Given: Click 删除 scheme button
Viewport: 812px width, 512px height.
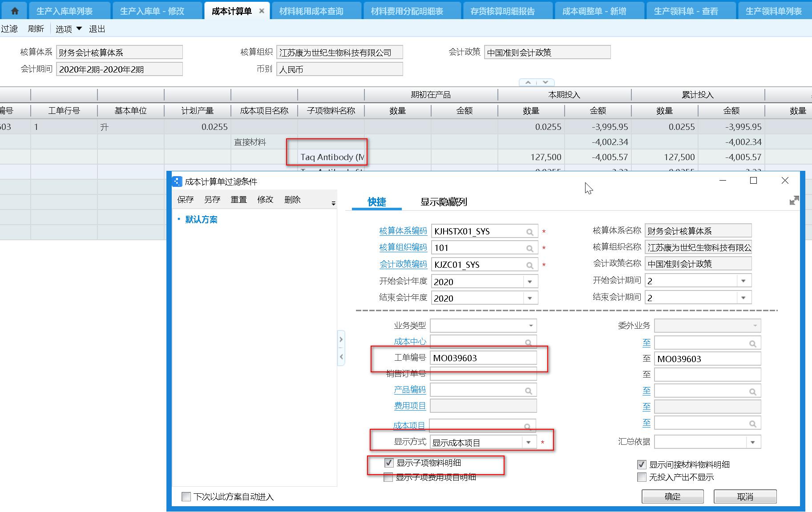Looking at the screenshot, I should point(292,200).
